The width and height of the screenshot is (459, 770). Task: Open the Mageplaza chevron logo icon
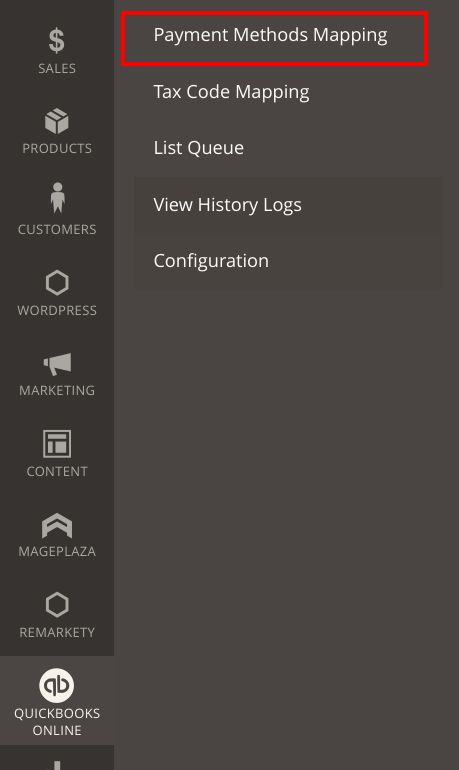pyautogui.click(x=57, y=525)
